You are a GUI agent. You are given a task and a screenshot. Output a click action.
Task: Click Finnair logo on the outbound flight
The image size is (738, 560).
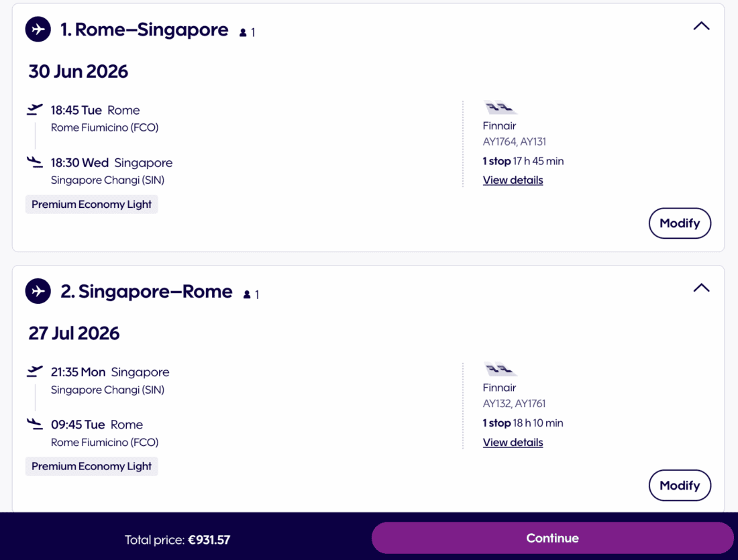500,107
